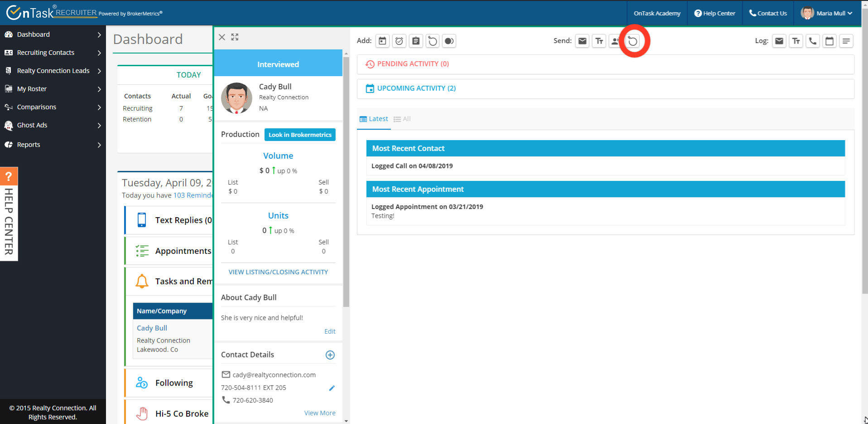Click View More under Contact Details
The width and height of the screenshot is (868, 424).
320,413
